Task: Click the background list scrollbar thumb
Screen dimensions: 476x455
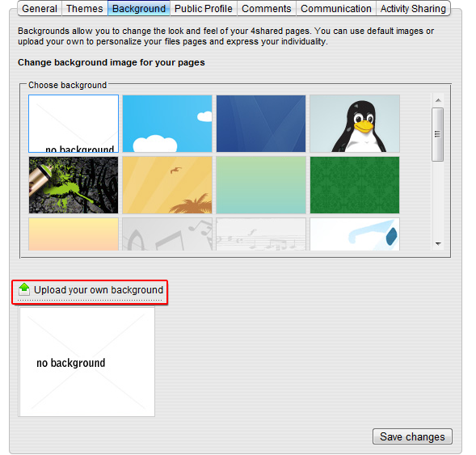Action: [437, 134]
